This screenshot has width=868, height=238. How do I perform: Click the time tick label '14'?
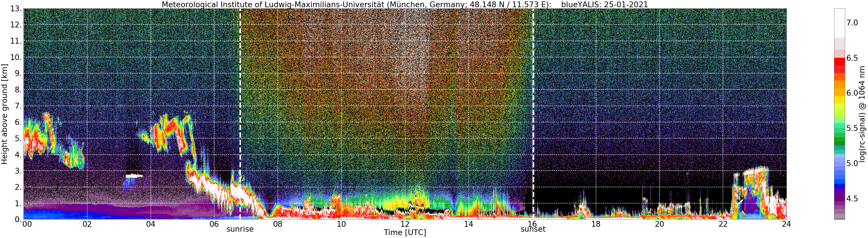click(x=468, y=224)
